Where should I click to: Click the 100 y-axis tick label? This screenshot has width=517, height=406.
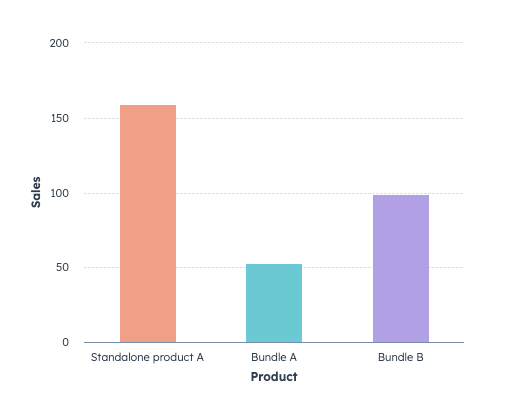click(60, 193)
